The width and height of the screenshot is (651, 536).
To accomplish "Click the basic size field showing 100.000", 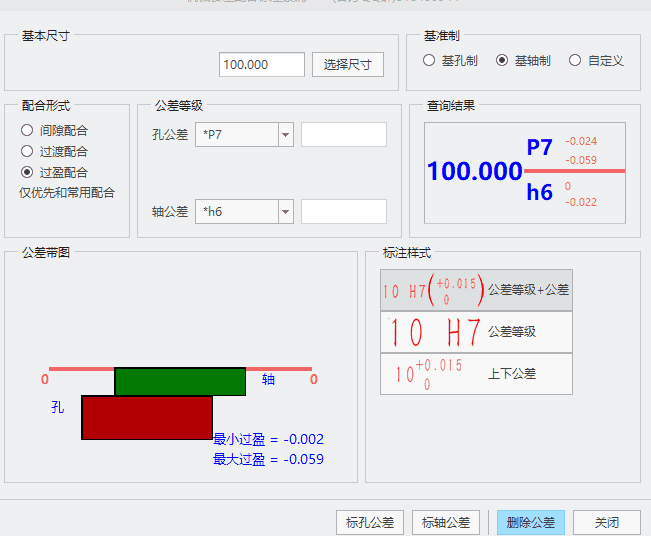I will 261,65.
